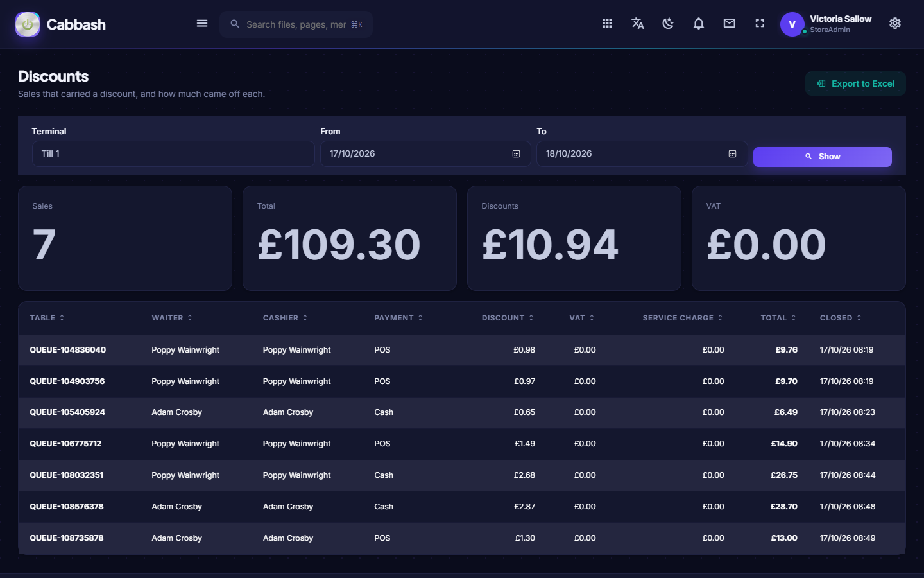Click the Total summary card £109.30

point(350,238)
